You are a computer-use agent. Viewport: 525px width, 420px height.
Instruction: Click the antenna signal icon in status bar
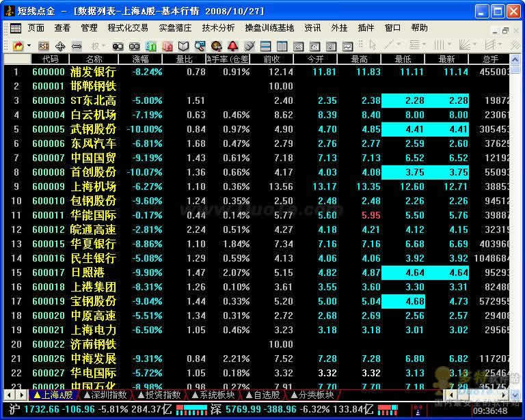click(418, 410)
